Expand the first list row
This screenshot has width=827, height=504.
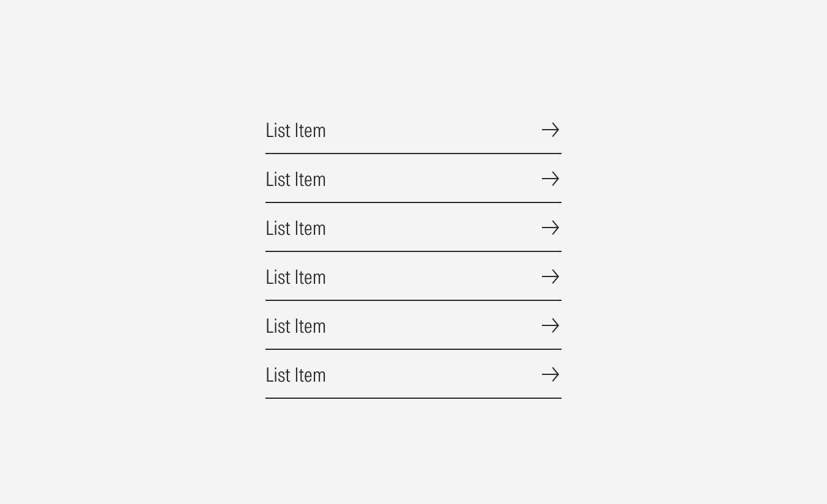pyautogui.click(x=413, y=130)
